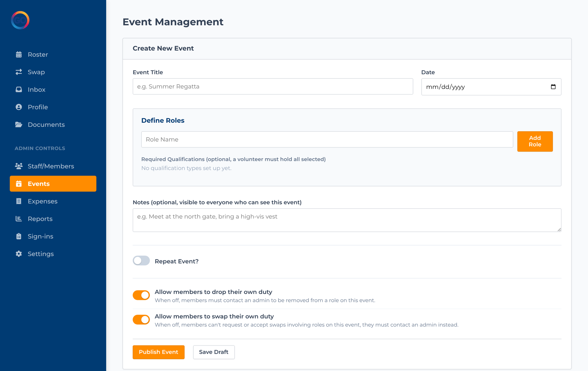This screenshot has height=371, width=588.
Task: Go to the Expenses section
Action: 53,201
